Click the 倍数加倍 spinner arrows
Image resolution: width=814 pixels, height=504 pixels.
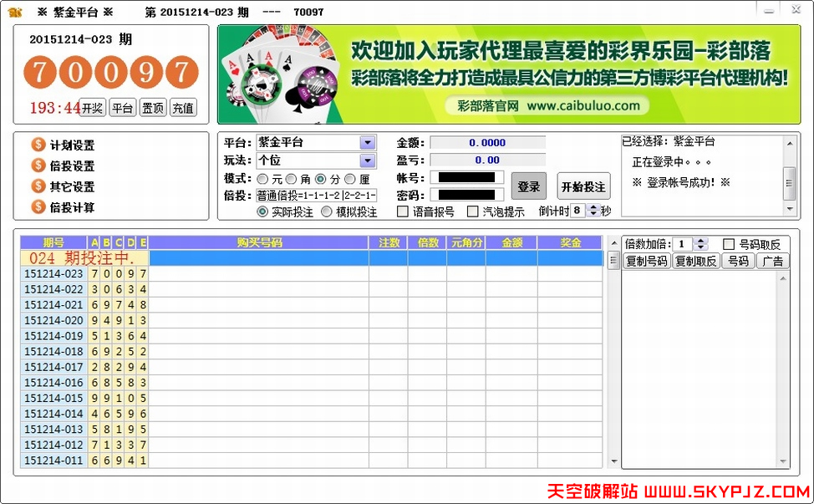[x=700, y=244]
